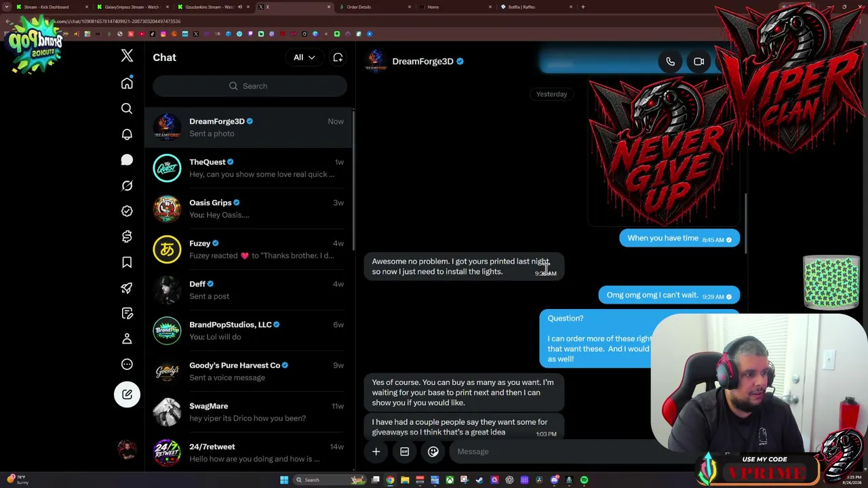Open the $wagMare conversation
The width and height of the screenshot is (868, 488).
point(250,412)
